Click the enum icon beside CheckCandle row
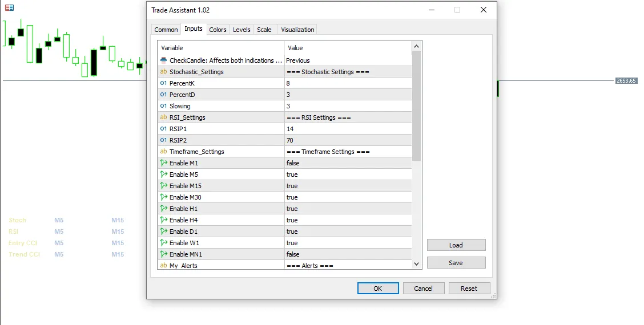644x325 pixels. tap(164, 60)
